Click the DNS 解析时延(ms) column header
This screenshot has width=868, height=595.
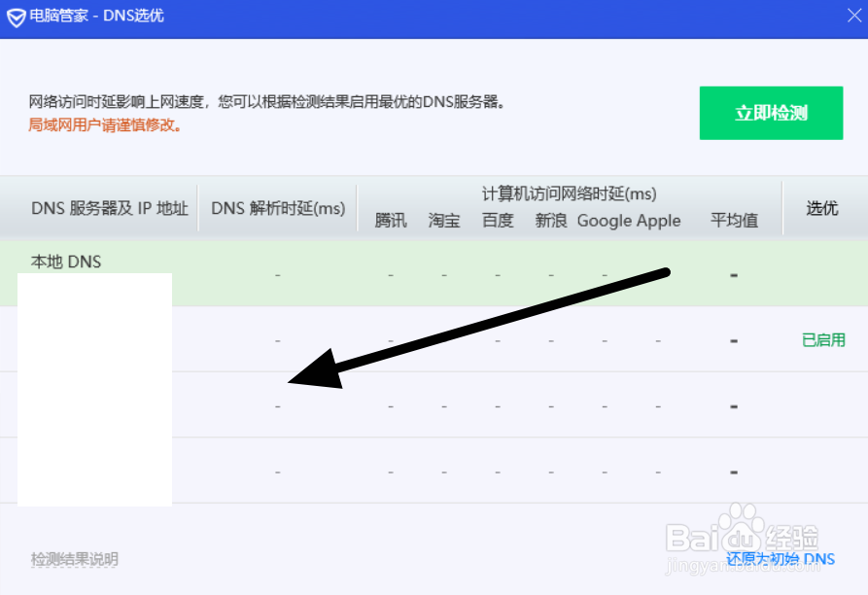pos(278,208)
